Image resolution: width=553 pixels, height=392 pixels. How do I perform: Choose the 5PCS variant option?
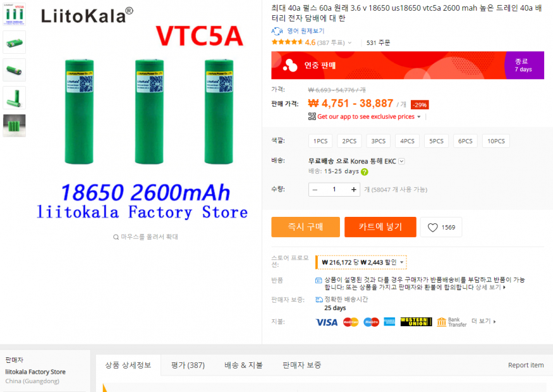pyautogui.click(x=436, y=141)
